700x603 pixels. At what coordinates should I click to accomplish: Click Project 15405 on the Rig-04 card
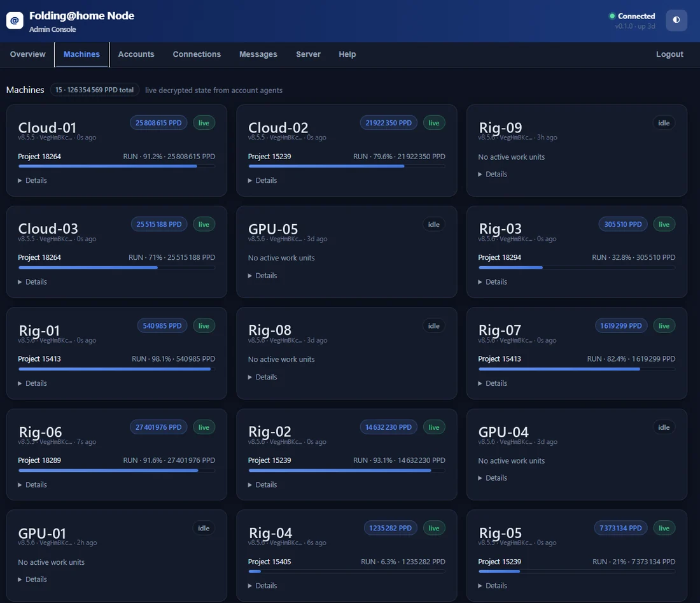(x=269, y=562)
